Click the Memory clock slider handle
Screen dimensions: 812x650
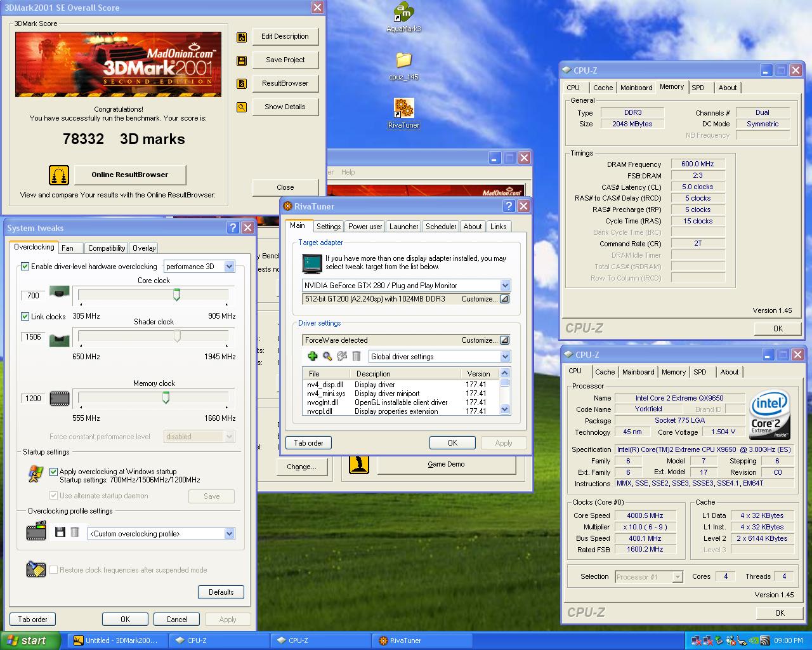(x=166, y=397)
